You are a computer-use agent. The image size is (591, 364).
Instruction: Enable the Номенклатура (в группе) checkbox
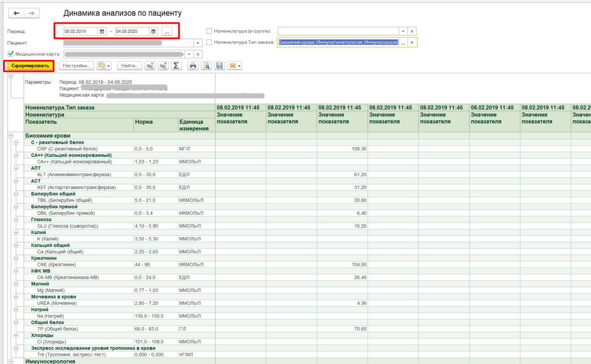click(209, 31)
